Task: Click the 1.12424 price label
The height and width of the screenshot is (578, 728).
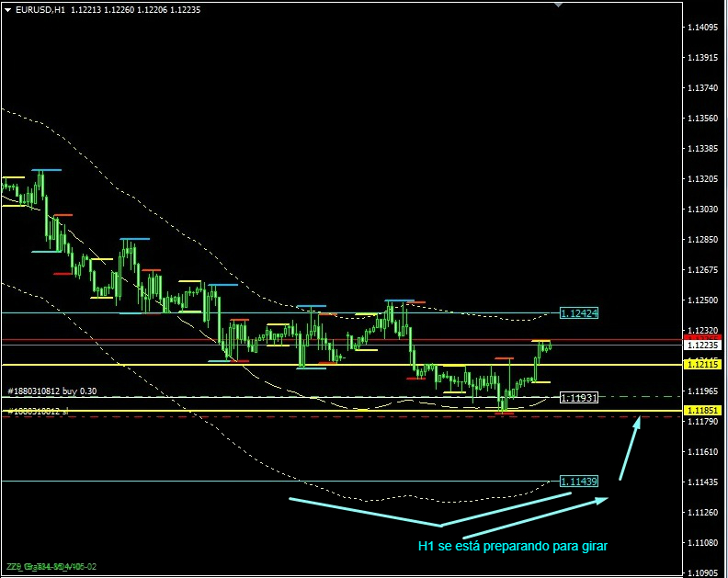Action: [578, 313]
